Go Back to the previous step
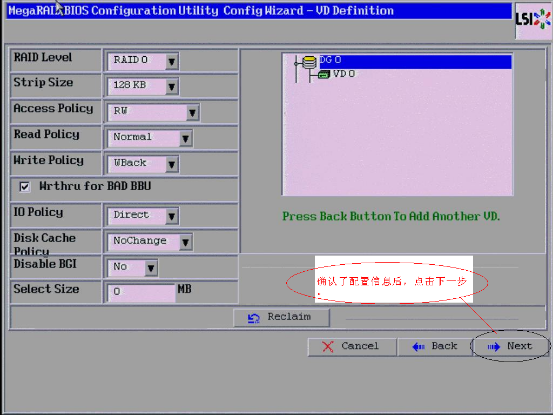 click(x=435, y=347)
